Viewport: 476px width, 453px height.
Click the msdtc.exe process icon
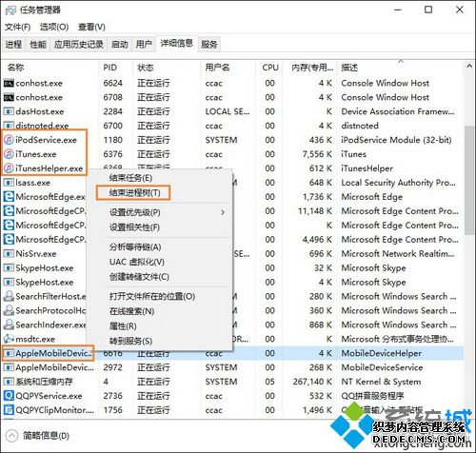9,339
